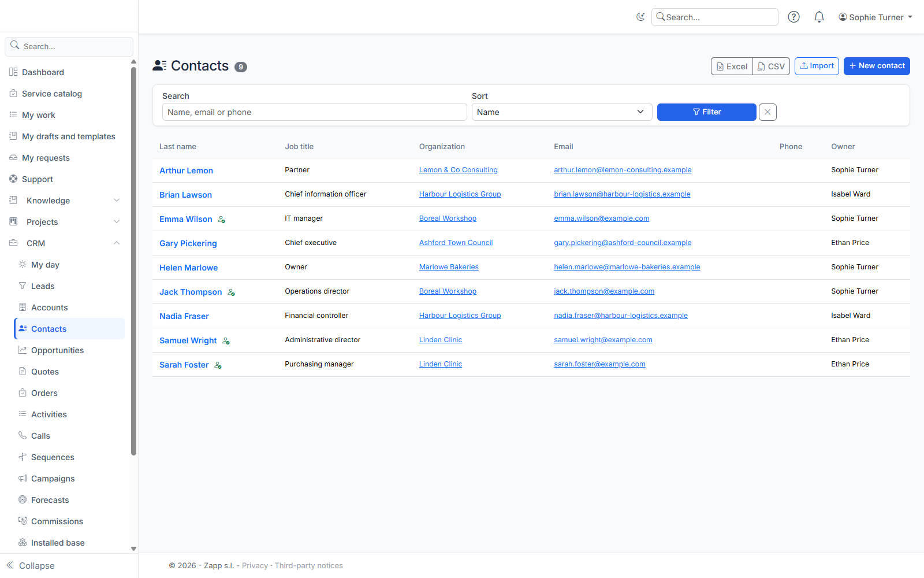Expand the Knowledge menu chevron

click(117, 201)
